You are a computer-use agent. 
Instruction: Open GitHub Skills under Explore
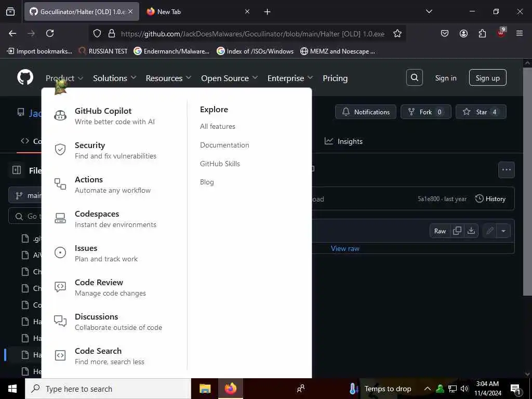point(220,164)
